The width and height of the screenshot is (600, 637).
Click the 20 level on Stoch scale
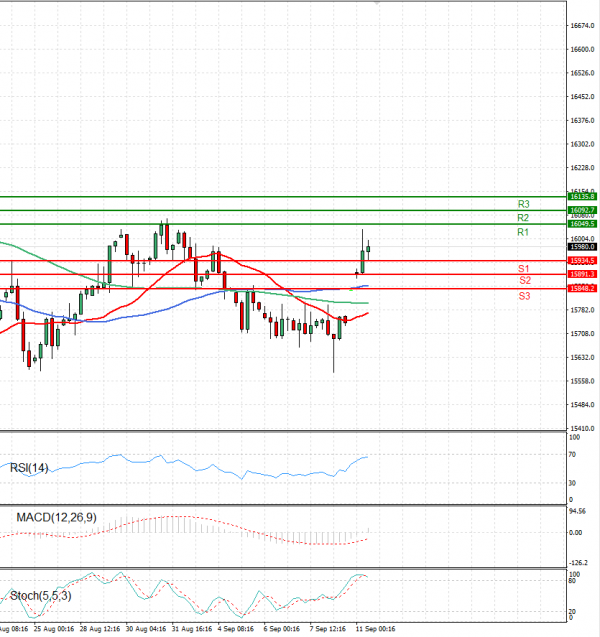[572, 611]
